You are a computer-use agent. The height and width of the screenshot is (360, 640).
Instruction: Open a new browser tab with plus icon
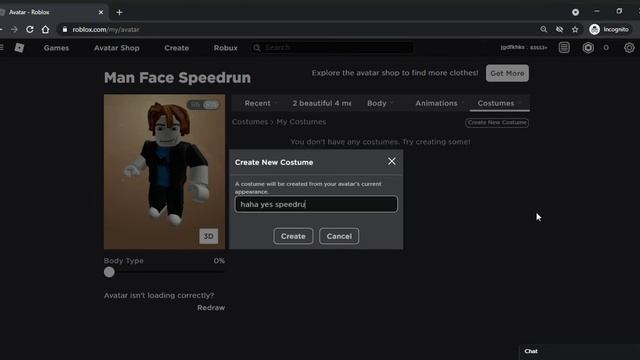(x=119, y=12)
